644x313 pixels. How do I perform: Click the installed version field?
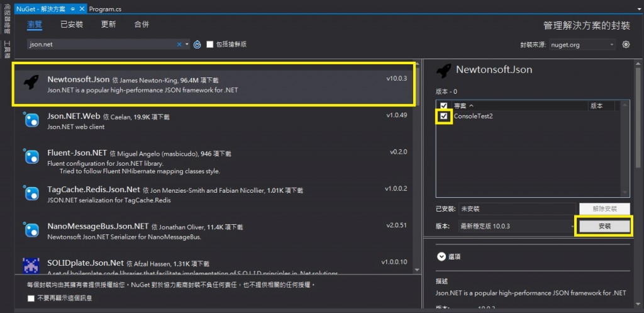pos(518,208)
